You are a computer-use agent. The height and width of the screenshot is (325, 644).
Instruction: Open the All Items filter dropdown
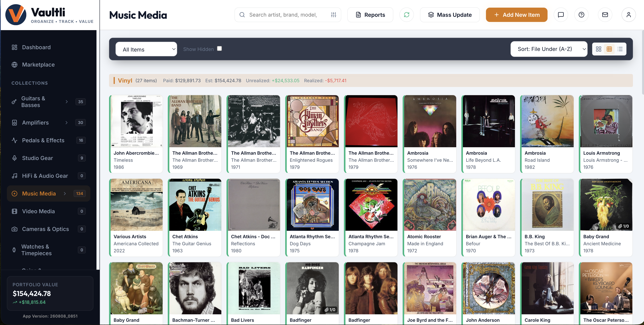tap(146, 49)
